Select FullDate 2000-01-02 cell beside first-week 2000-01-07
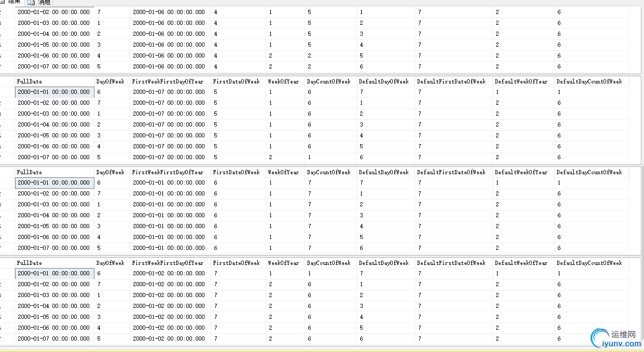Viewport: 644px width, 352px height. 54,103
